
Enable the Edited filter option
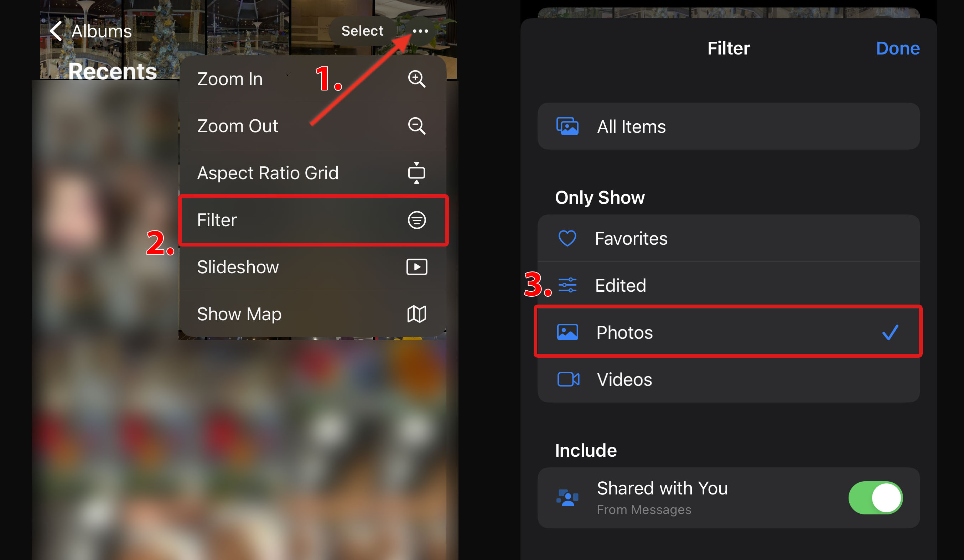coord(727,285)
